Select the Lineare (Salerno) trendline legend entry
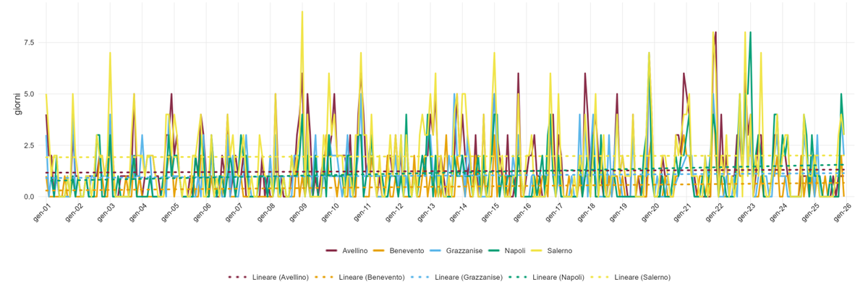Screen dimensions: 868x303 [634, 277]
